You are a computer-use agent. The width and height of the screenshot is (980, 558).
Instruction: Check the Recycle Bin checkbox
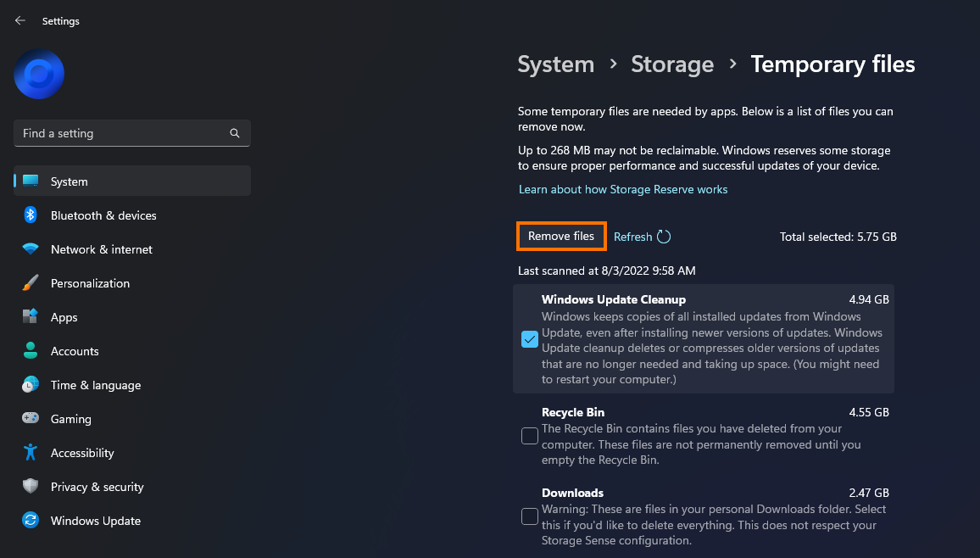529,436
